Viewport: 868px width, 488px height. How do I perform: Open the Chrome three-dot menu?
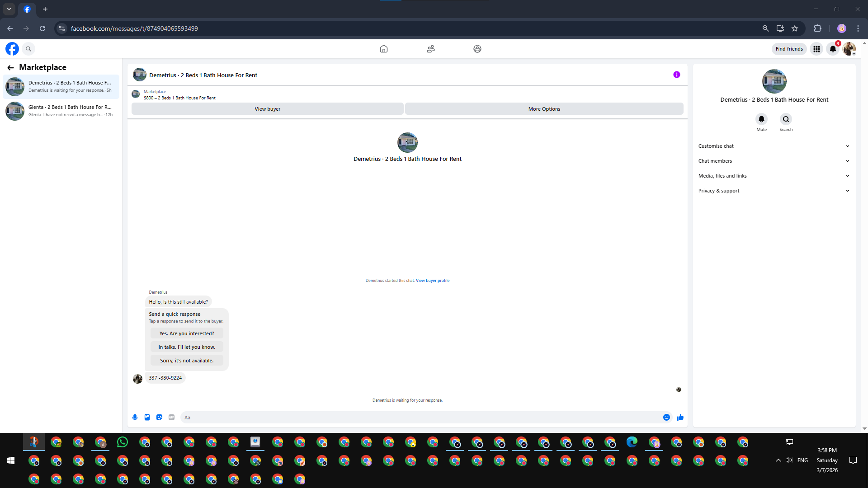pos(858,28)
